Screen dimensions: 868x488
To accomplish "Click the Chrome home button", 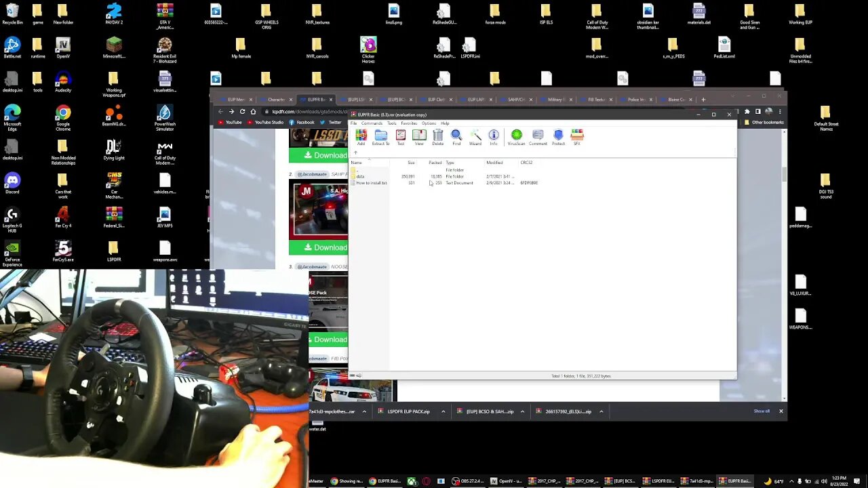I will tap(253, 111).
